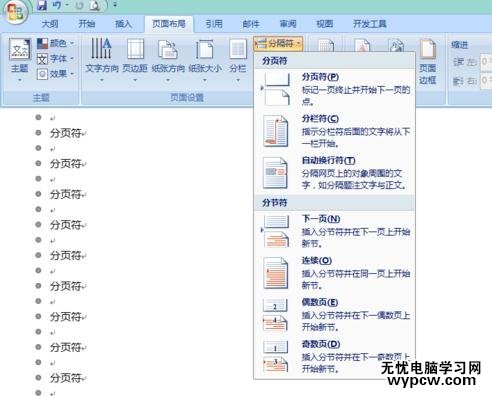492x396 pixels.
Task: Click the 页边距 margins icon
Action: pos(135,49)
